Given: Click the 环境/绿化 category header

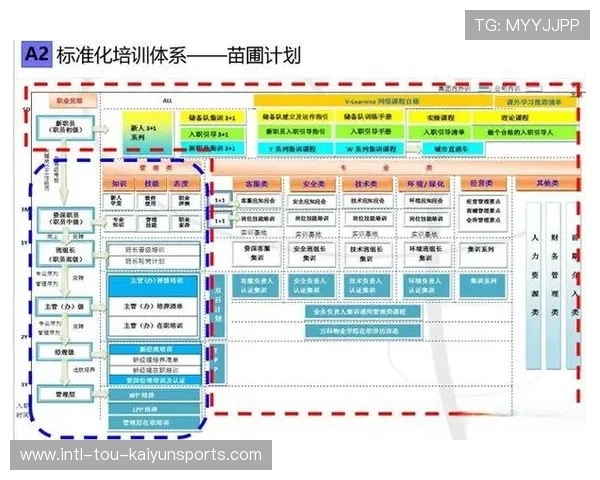Looking at the screenshot, I should click(x=426, y=184).
